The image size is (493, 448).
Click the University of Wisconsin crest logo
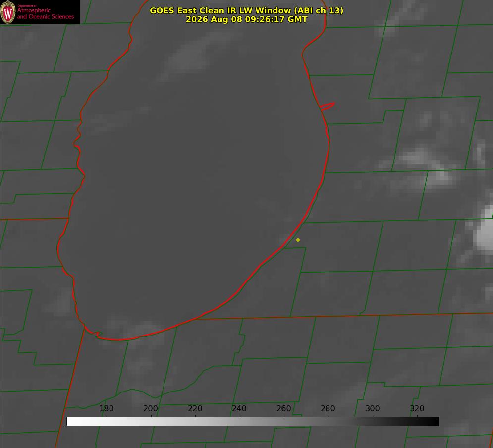coord(8,12)
